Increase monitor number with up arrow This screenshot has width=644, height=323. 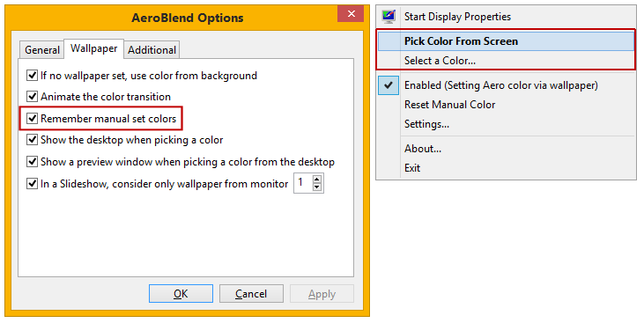coord(316,179)
